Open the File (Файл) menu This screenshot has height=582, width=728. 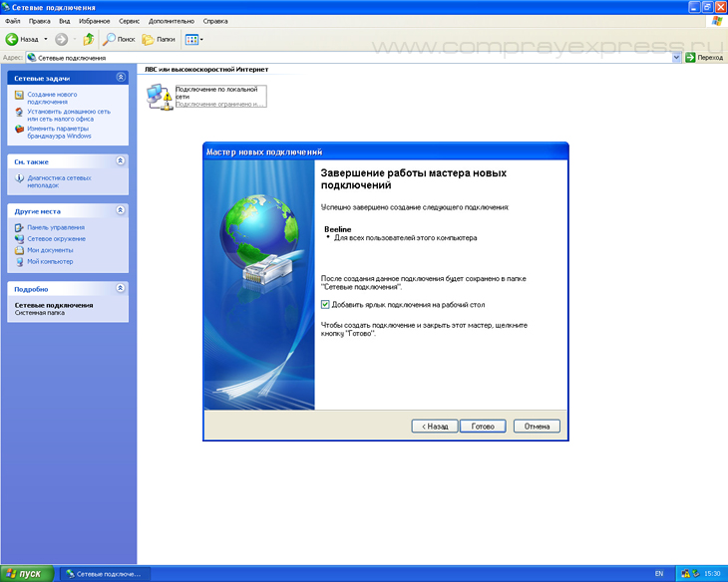tap(13, 20)
